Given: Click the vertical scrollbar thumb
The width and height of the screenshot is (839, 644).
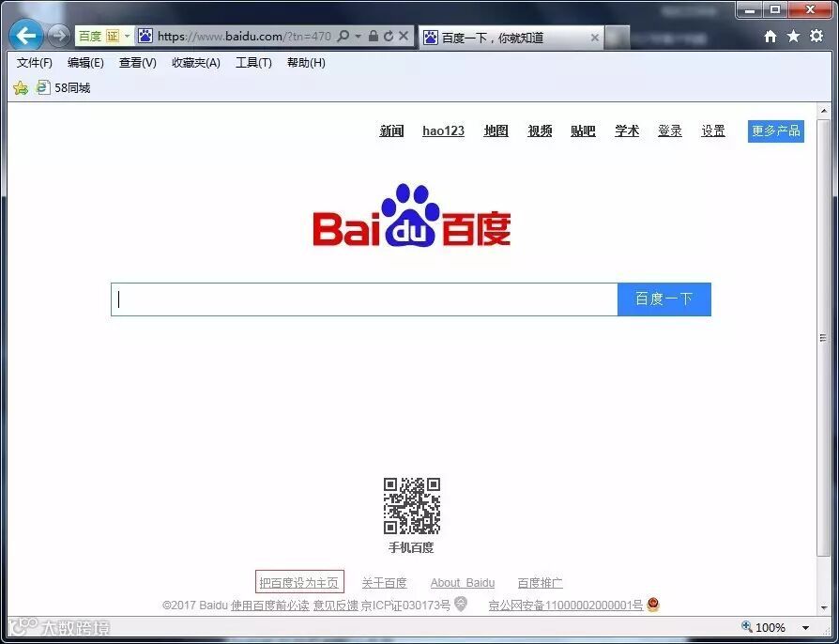Looking at the screenshot, I should (x=823, y=338).
